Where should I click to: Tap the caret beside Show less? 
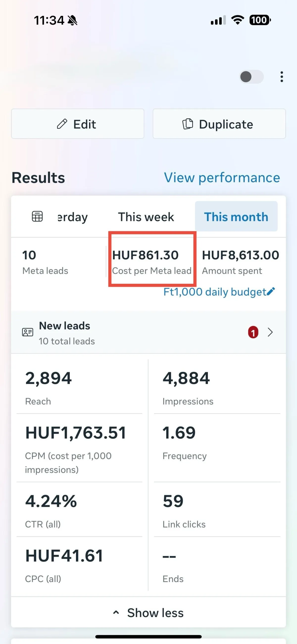(116, 613)
